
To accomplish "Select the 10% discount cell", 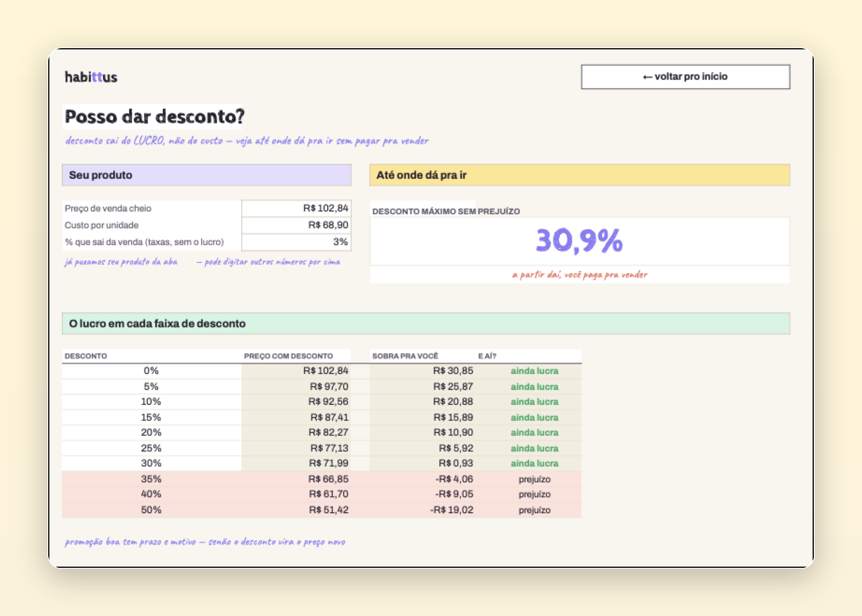I will 151,402.
